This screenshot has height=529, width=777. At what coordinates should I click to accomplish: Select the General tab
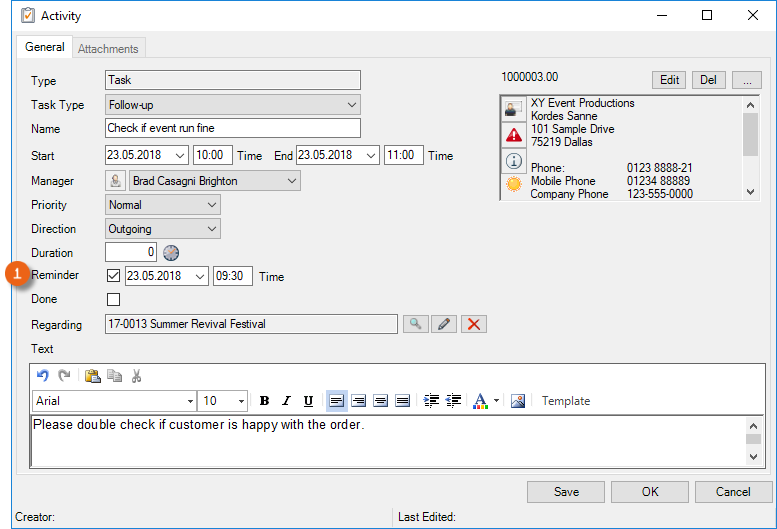[45, 47]
